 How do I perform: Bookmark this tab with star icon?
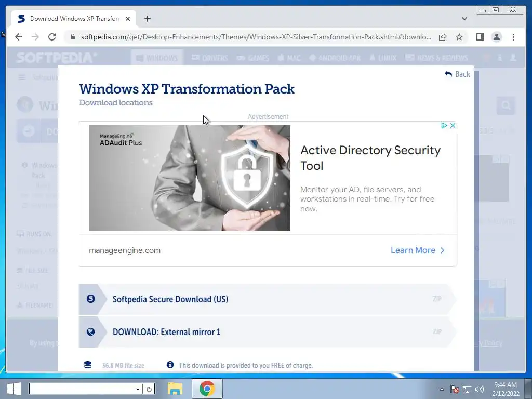pos(459,37)
